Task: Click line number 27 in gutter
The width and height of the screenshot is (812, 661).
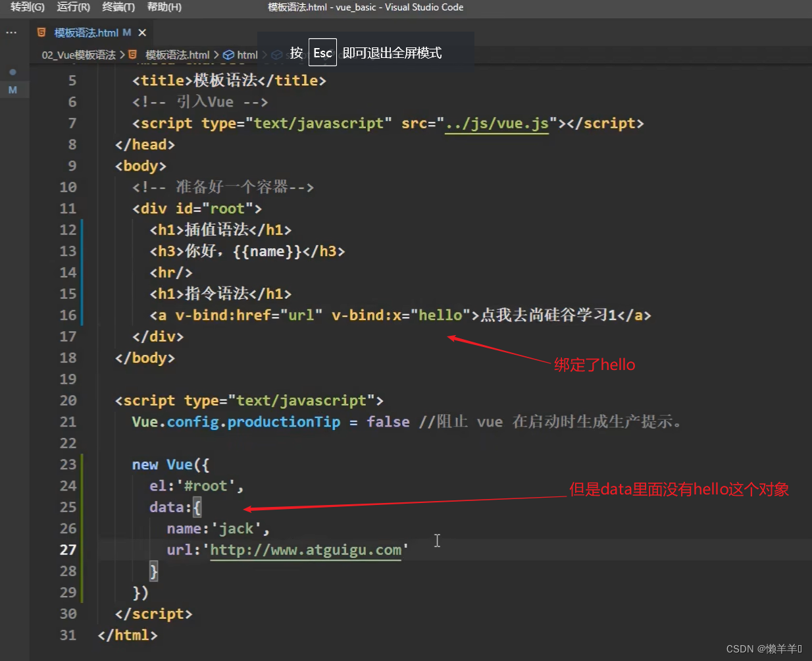Action: point(68,550)
